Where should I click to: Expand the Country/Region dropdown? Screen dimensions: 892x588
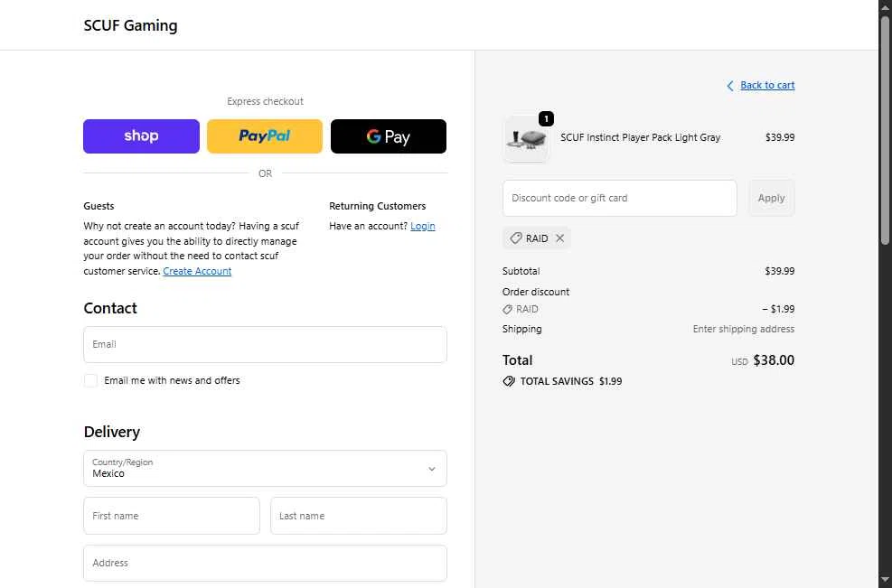[265, 469]
